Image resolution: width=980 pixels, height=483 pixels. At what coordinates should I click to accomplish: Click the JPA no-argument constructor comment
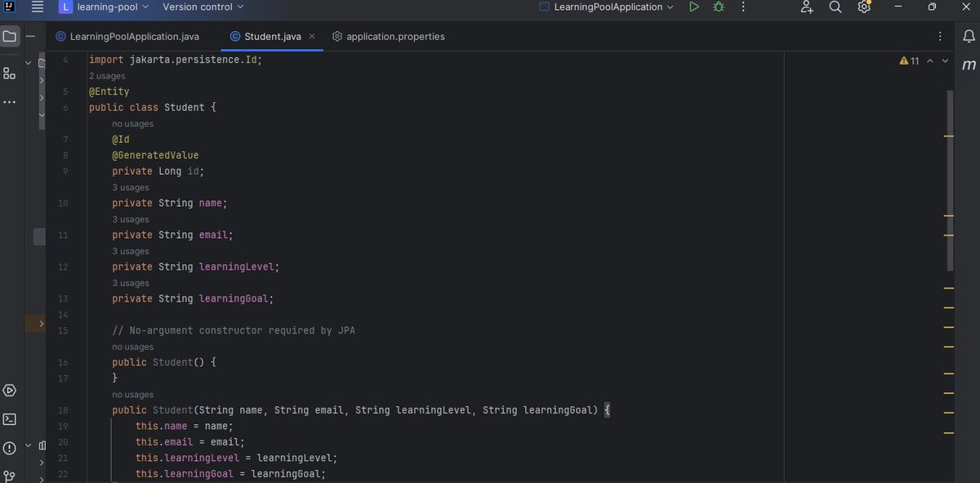[x=234, y=331]
